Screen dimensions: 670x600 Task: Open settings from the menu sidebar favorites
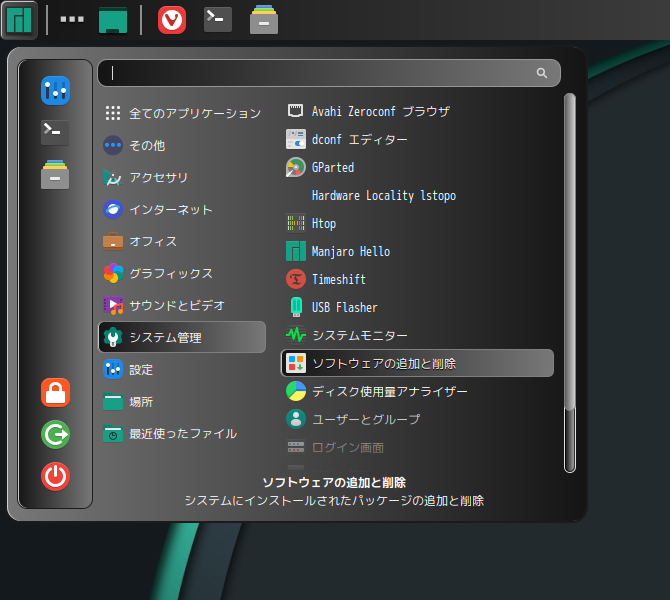coord(55,91)
